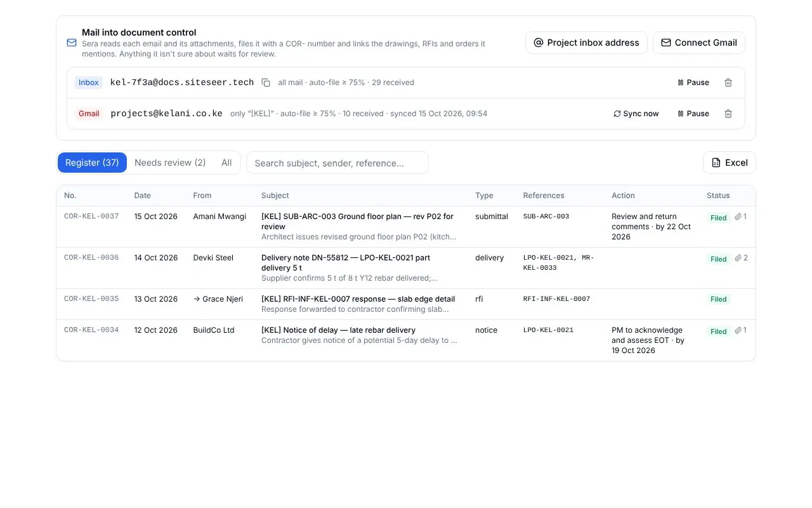This screenshot has width=812, height=508.
Task: Click the SUB-ARC-003 reference
Action: pos(546,217)
